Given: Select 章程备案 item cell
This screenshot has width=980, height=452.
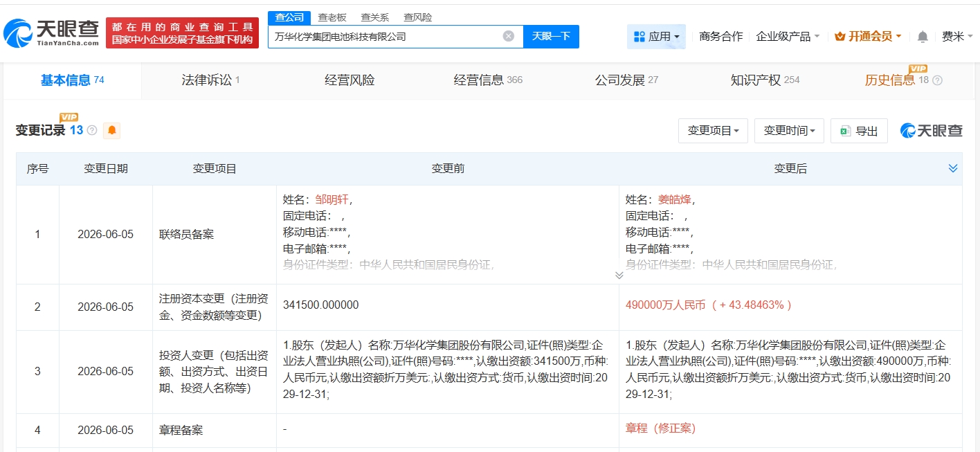Looking at the screenshot, I should [215, 430].
